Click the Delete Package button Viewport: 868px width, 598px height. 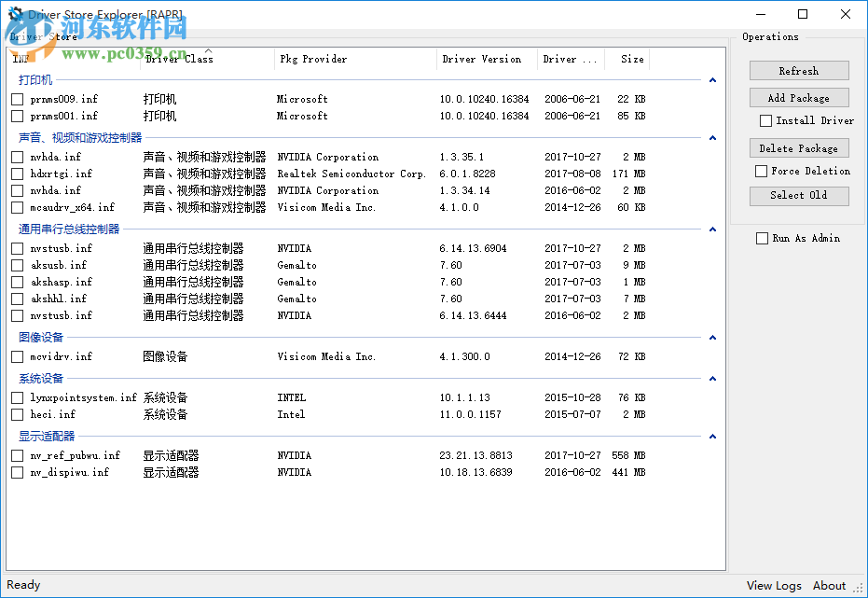[798, 147]
